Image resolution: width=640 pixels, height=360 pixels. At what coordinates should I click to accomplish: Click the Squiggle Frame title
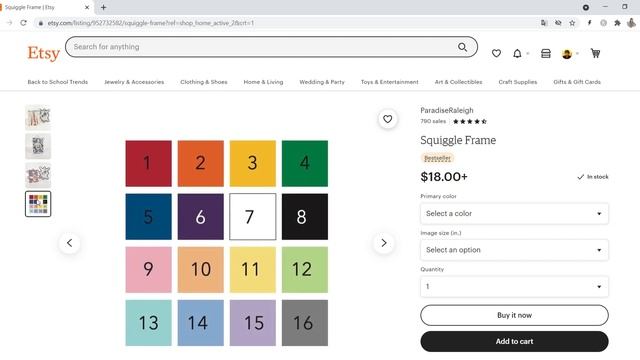point(458,140)
